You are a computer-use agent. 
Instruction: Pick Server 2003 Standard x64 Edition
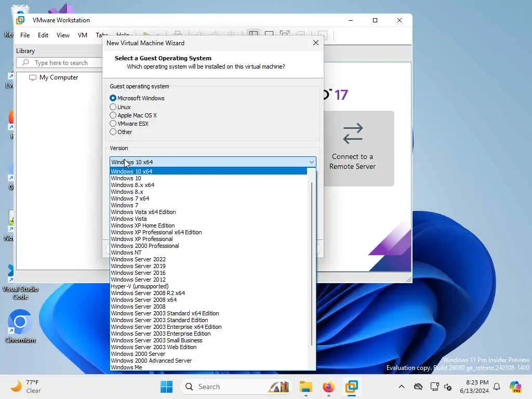coord(208,313)
